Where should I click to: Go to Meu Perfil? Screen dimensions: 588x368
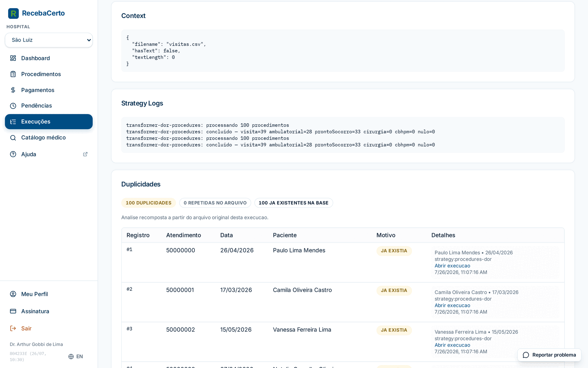[49, 294]
